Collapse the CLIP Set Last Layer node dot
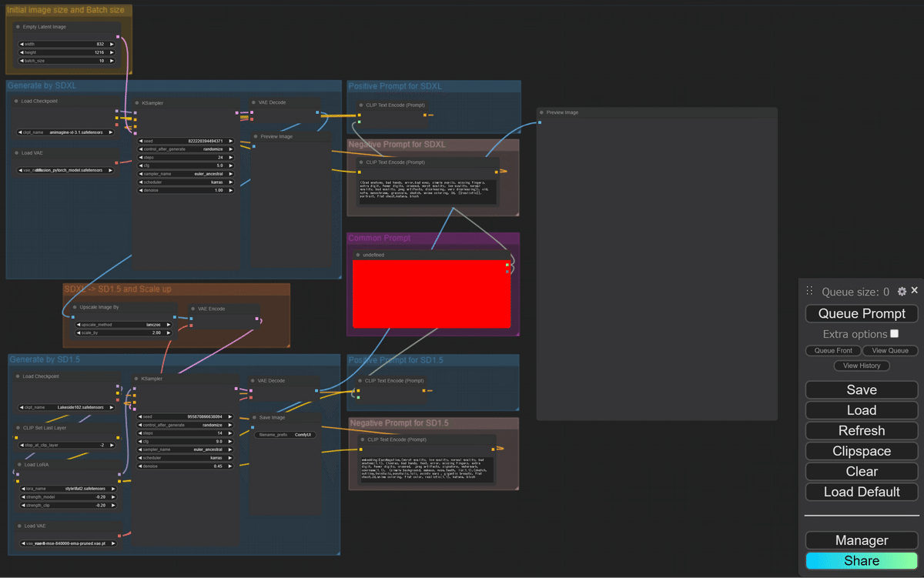 (x=17, y=428)
